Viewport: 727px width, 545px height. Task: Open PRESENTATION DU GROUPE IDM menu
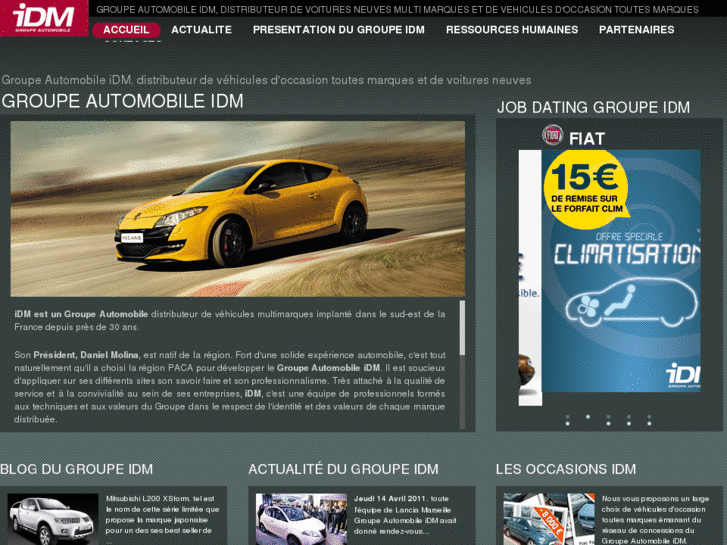[338, 30]
